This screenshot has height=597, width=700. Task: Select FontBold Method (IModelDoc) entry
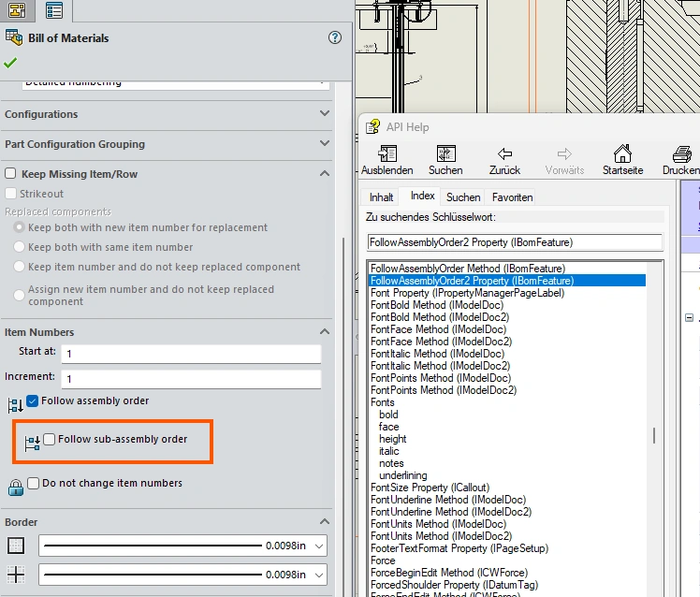click(436, 305)
